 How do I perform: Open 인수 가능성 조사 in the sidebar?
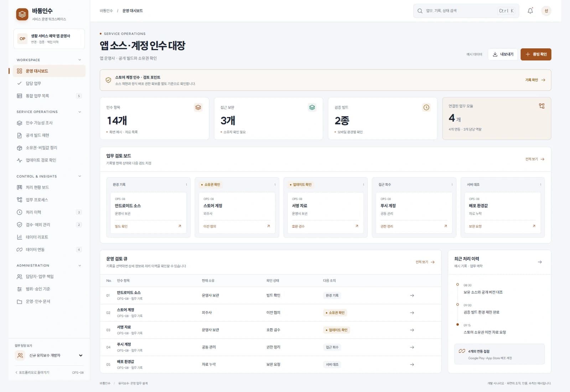(x=49, y=123)
